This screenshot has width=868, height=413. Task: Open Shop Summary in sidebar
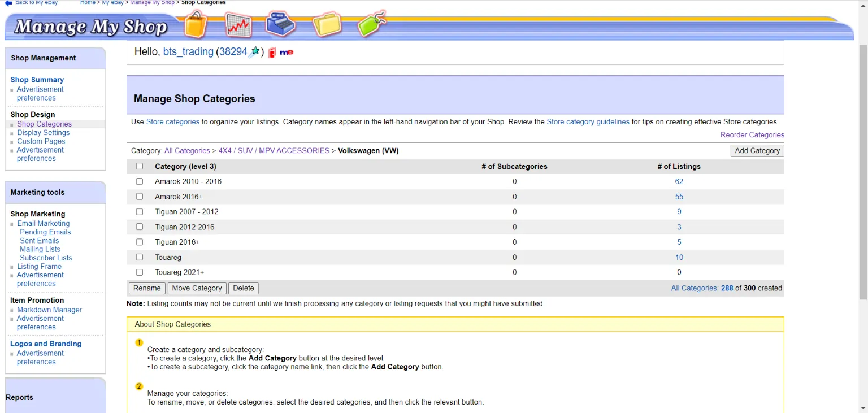pyautogui.click(x=37, y=80)
